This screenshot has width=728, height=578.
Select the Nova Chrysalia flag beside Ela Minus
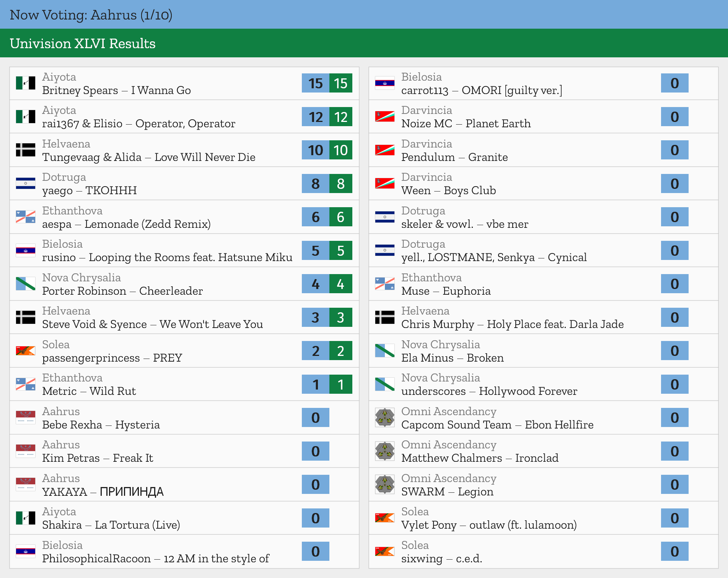(385, 351)
